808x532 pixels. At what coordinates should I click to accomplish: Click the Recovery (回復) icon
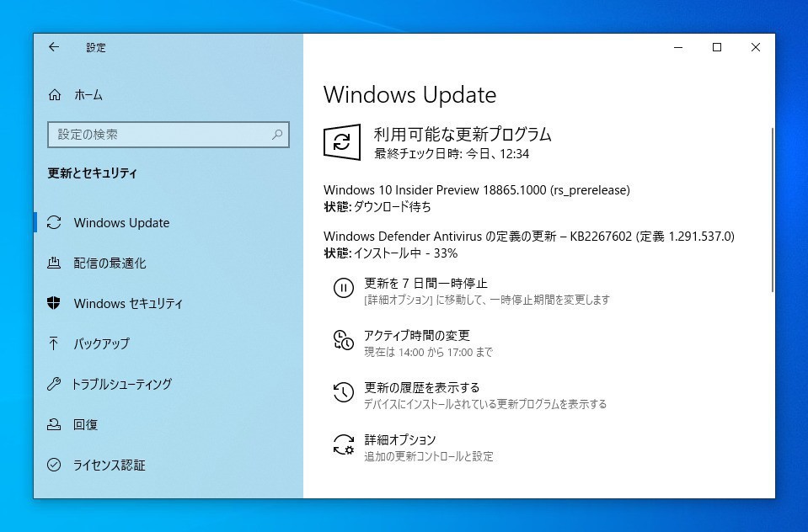(54, 424)
